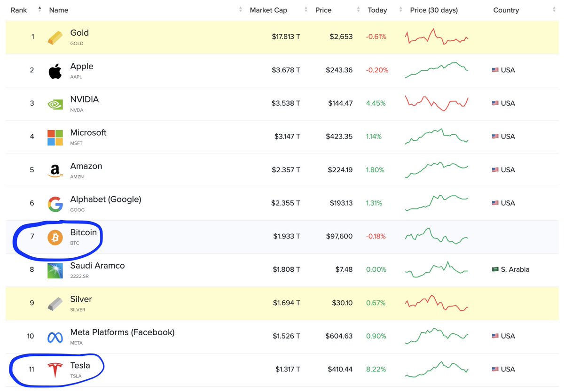Click Microsoft today change 1.14%
This screenshot has width=564, height=392.
click(x=374, y=137)
